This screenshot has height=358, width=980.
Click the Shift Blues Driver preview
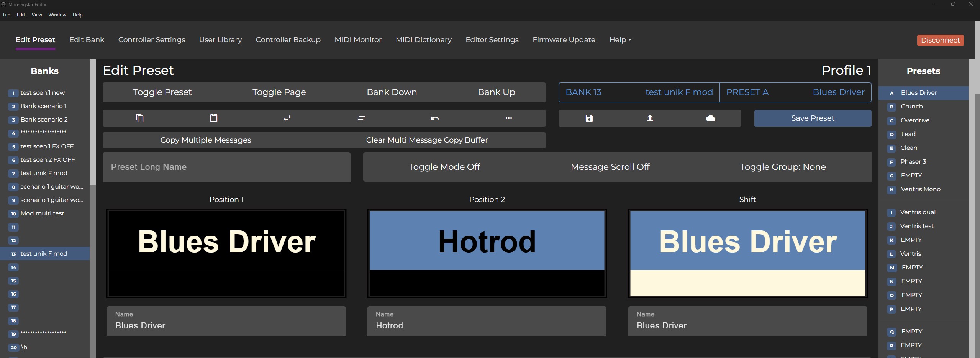747,253
